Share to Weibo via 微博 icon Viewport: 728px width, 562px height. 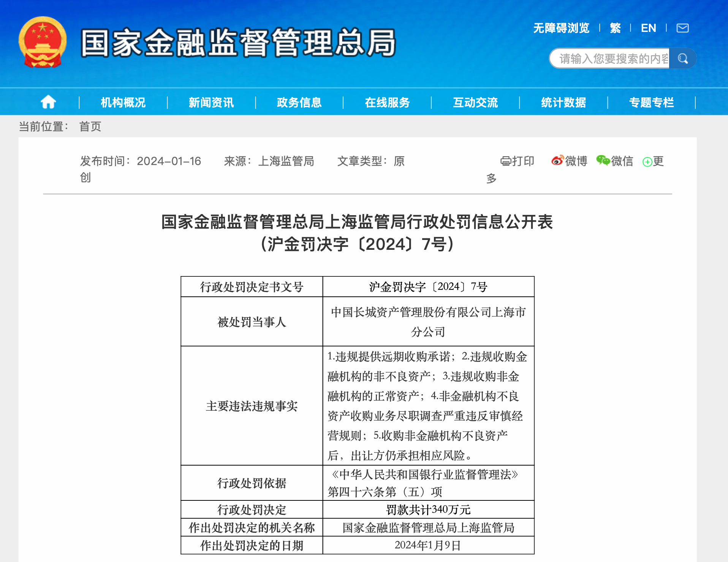[x=569, y=161]
